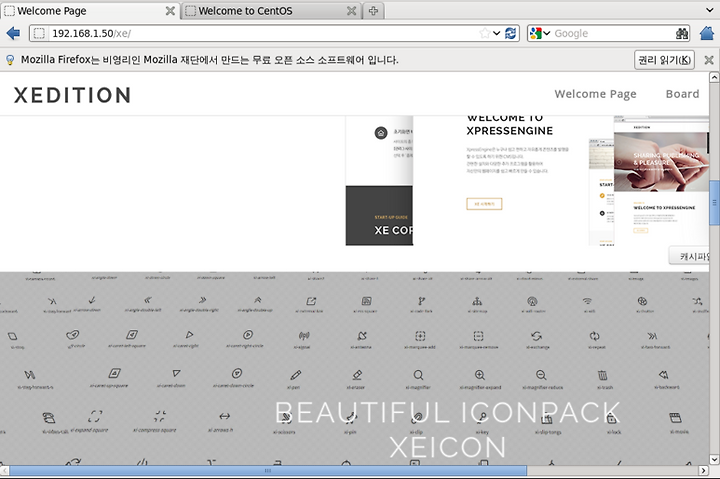Click the xi-expand-square icon
The width and height of the screenshot is (720, 479).
pyautogui.click(x=95, y=416)
